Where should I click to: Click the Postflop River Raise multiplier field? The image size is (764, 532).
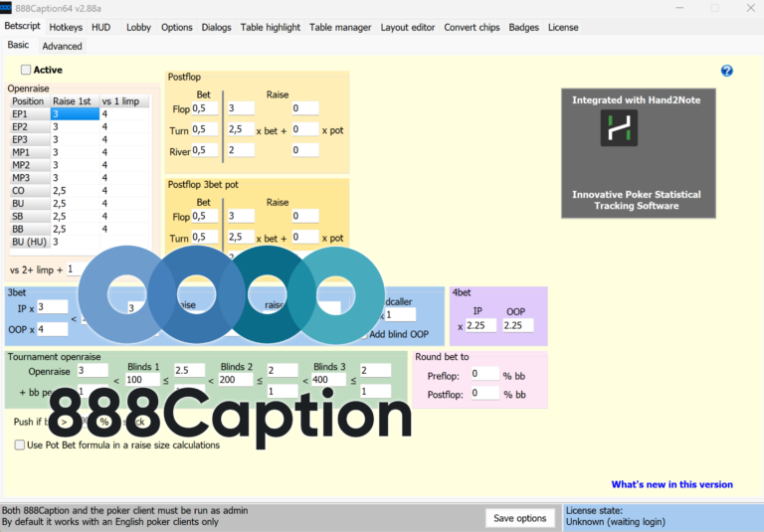point(241,150)
